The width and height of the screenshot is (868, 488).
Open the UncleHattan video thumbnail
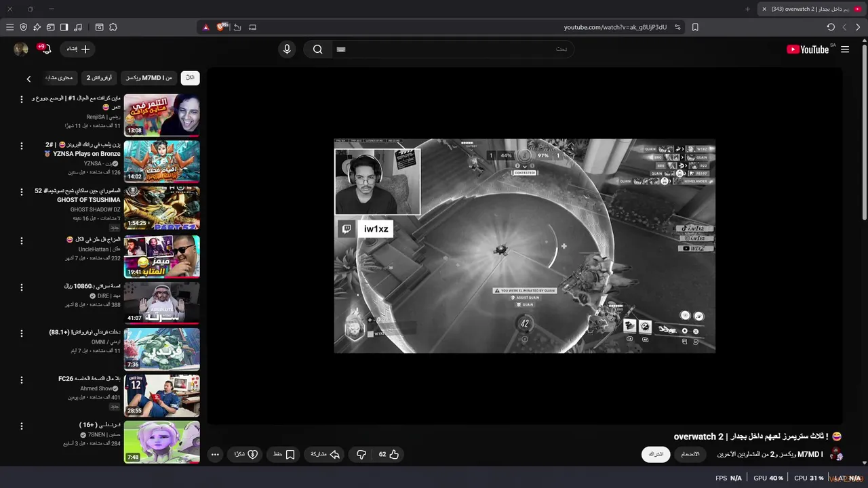[x=161, y=256]
